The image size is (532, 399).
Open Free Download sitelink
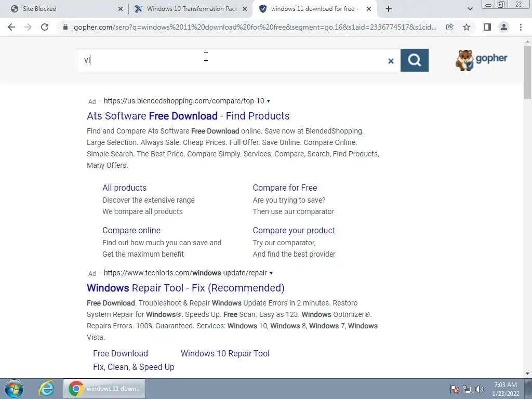pyautogui.click(x=121, y=353)
